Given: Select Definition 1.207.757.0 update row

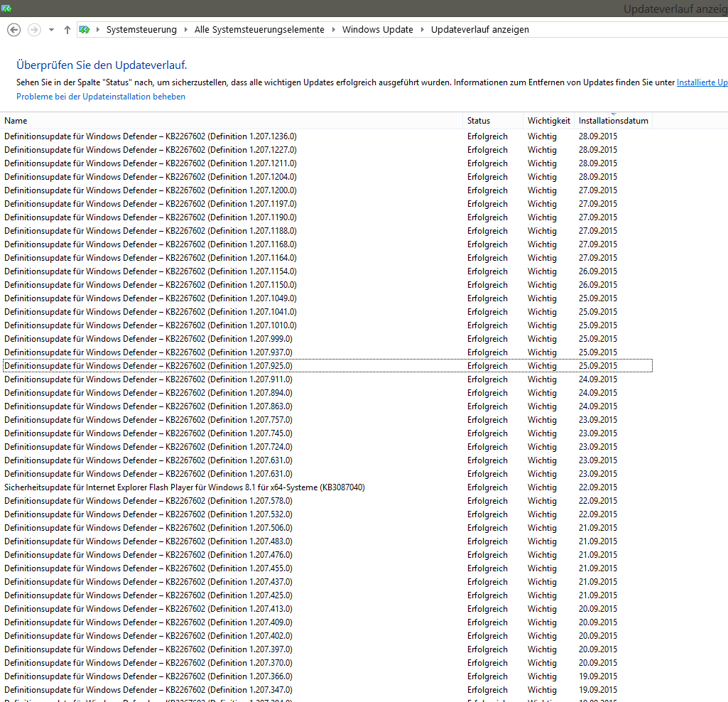Looking at the screenshot, I should [x=327, y=419].
